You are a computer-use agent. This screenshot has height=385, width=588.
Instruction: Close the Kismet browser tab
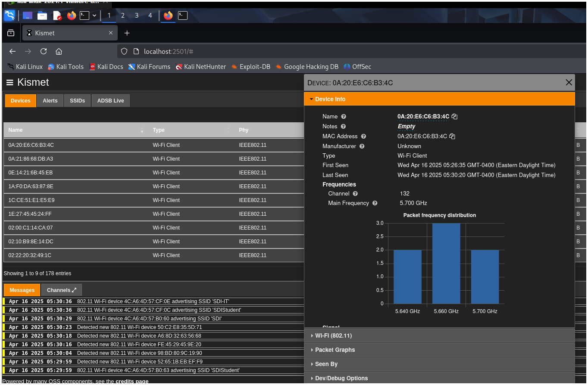click(111, 33)
